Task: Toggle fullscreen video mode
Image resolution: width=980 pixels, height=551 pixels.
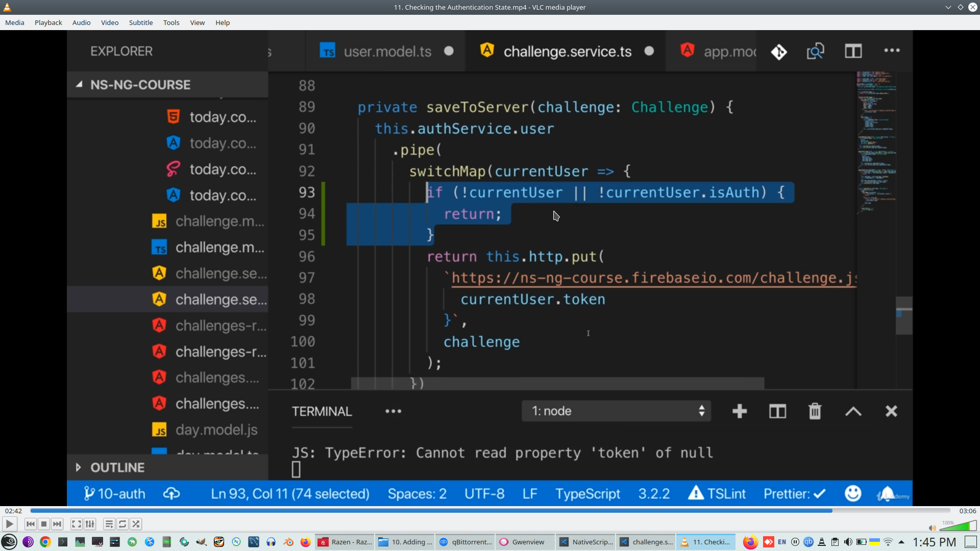Action: coord(76,524)
